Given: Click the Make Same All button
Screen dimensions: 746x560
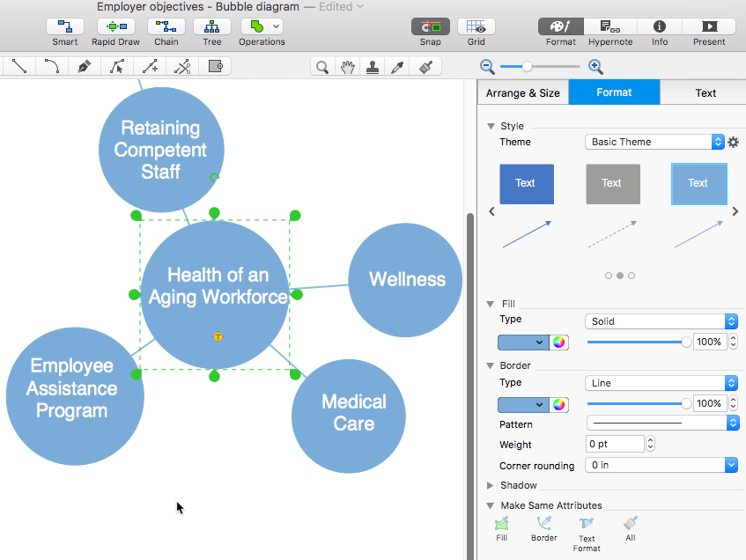Looking at the screenshot, I should [x=631, y=529].
